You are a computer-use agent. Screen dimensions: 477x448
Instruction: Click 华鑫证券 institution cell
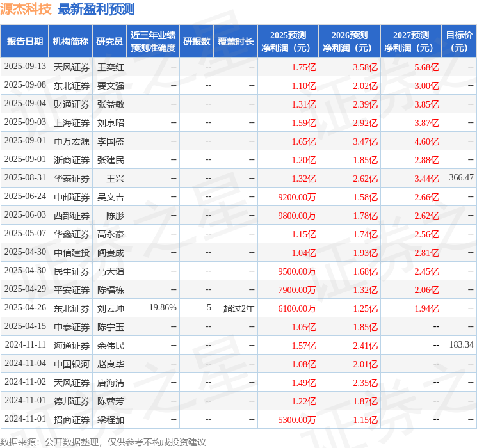coord(72,234)
